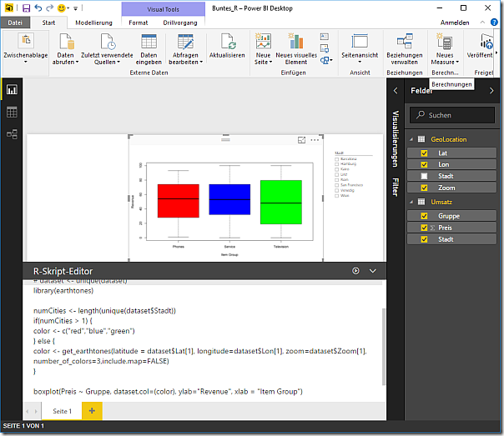Insert an image from the Einfügen group
Image resolution: width=504 pixels, height=436 pixels.
click(325, 48)
